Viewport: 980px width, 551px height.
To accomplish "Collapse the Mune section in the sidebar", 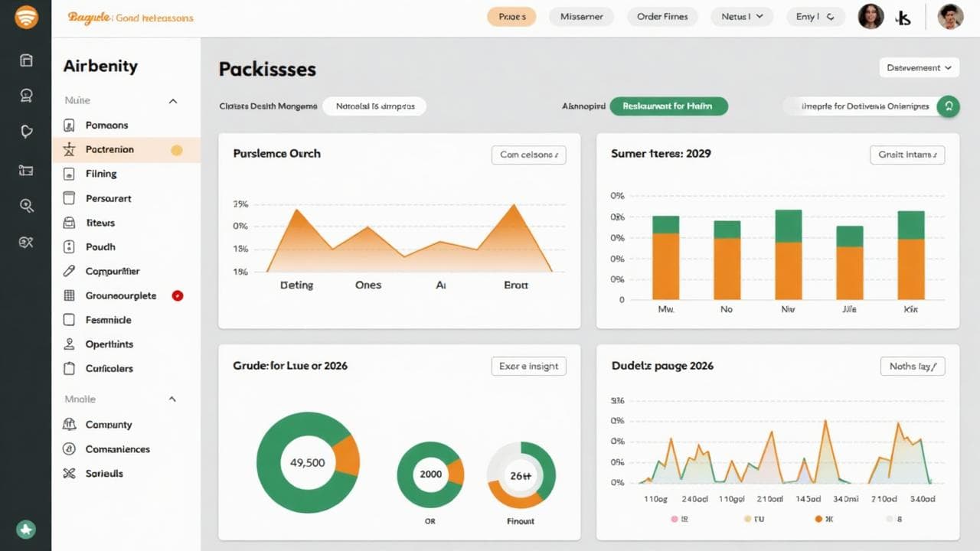I will tap(172, 100).
